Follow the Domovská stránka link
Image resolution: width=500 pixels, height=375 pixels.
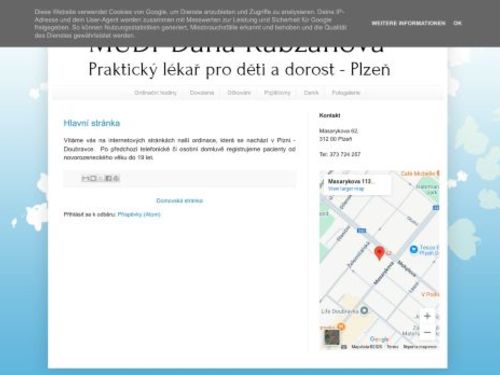click(179, 200)
